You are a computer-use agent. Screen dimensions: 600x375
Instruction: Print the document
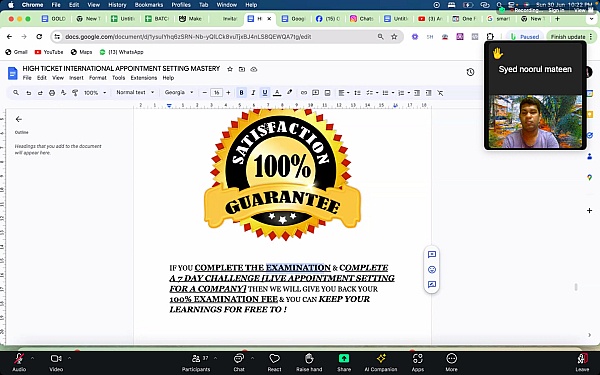pyautogui.click(x=52, y=93)
